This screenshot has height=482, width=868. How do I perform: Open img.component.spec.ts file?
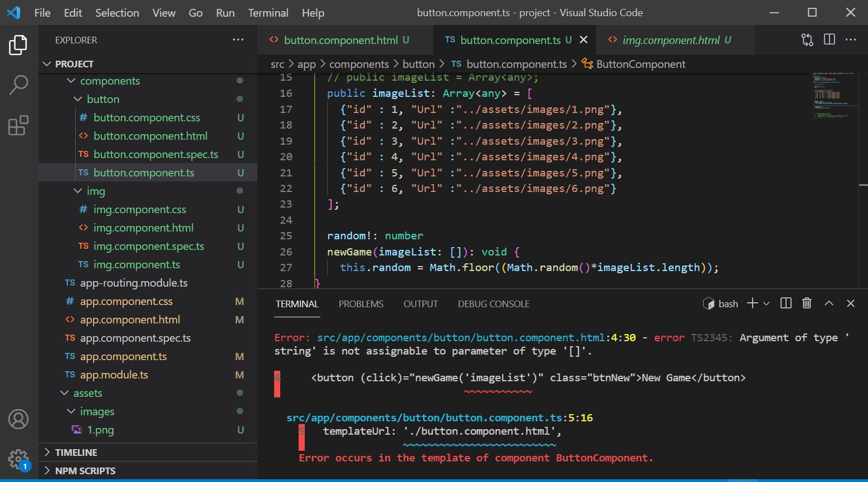pyautogui.click(x=148, y=246)
